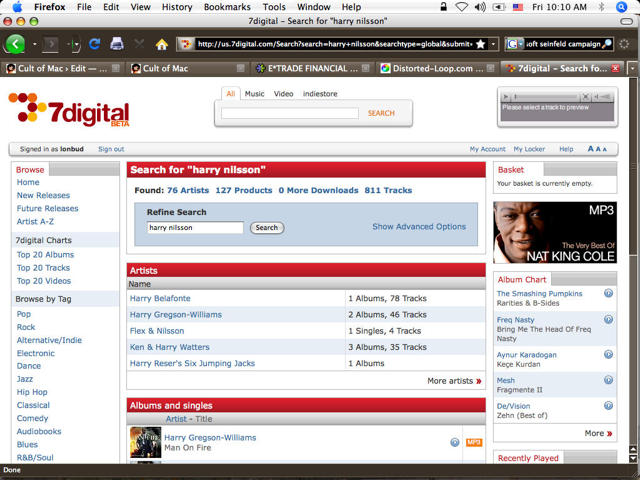
Task: Click the Stop loading X icon
Action: (139, 43)
